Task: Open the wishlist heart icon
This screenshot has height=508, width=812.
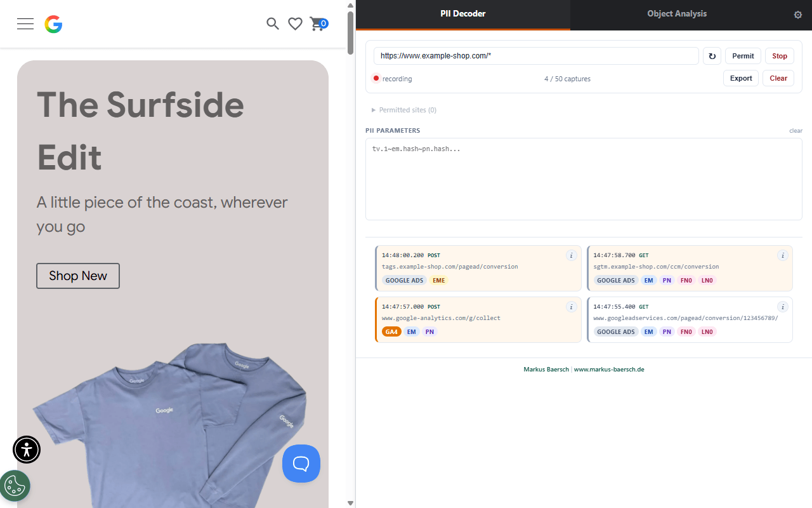Action: click(x=295, y=24)
